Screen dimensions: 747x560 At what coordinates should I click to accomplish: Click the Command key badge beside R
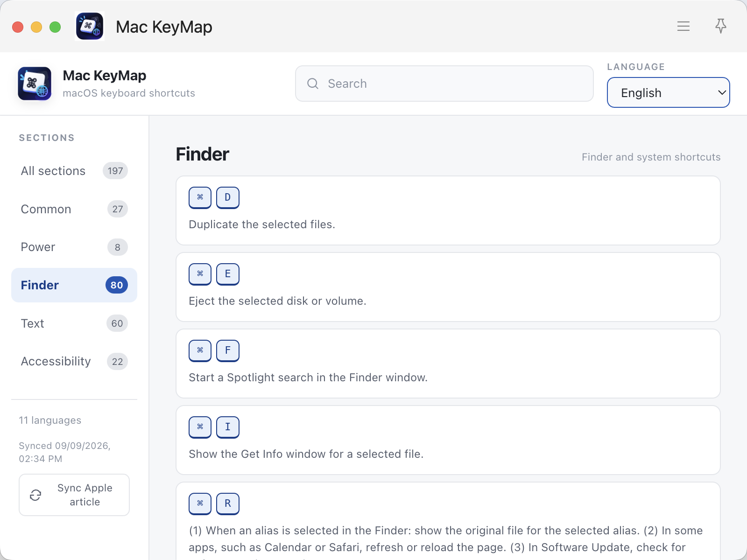pyautogui.click(x=200, y=504)
